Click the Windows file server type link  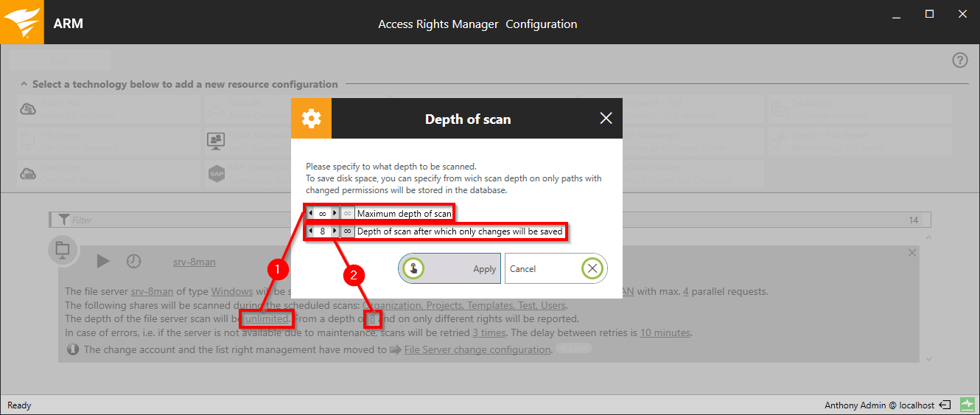231,291
